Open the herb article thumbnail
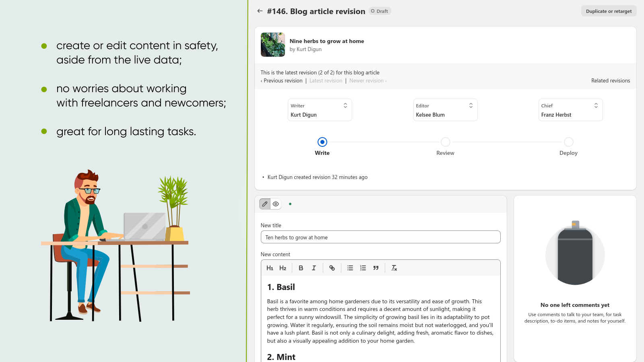This screenshot has width=644, height=362. pos(273,45)
